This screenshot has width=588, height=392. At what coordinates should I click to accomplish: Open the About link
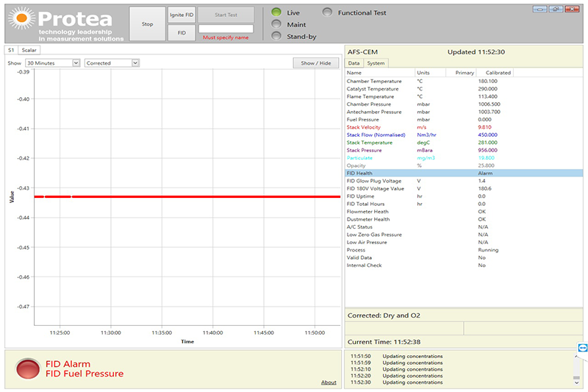click(x=329, y=382)
